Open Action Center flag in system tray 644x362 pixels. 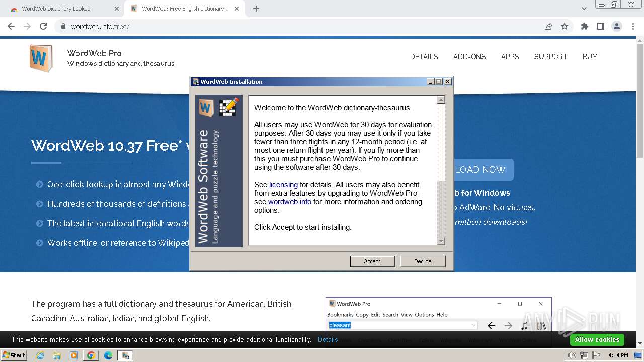[x=596, y=355]
